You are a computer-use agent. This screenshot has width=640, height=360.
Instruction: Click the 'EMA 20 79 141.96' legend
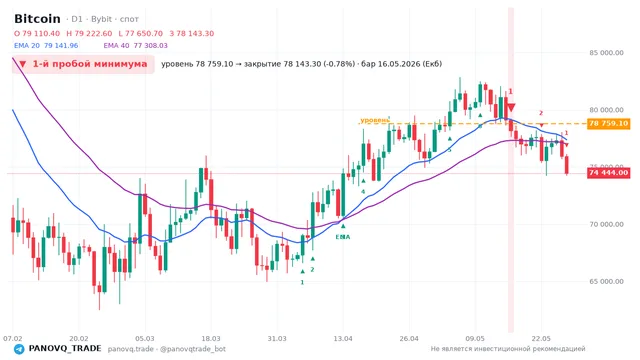[x=46, y=46]
